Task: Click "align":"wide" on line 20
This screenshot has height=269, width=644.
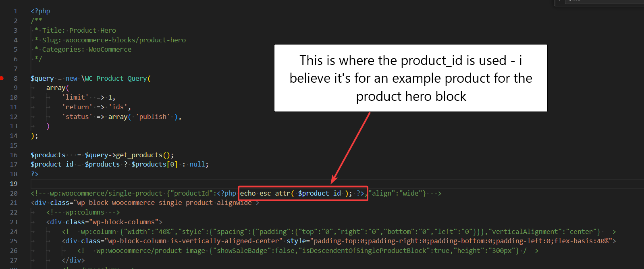Action: click(395, 194)
